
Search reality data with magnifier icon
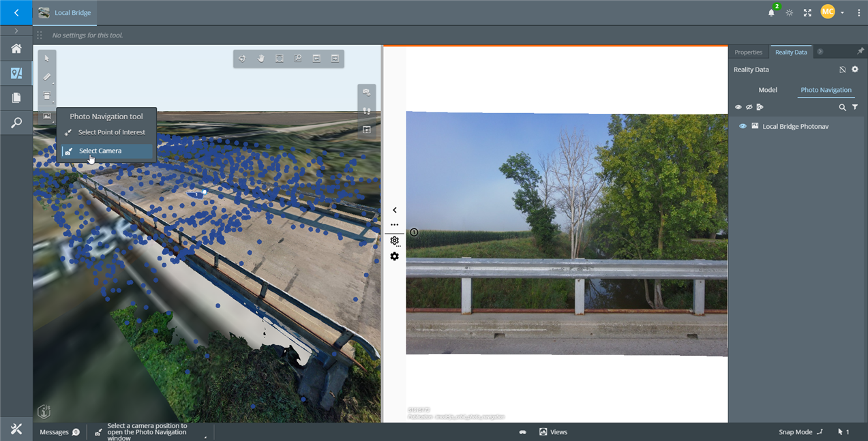843,107
